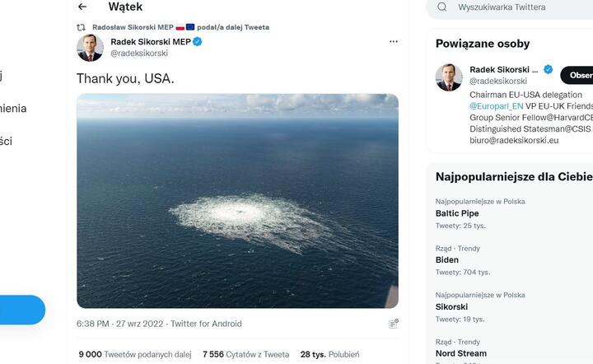Image resolution: width=593 pixels, height=364 pixels.
Task: Select the Sikorski trending topic
Action: click(x=453, y=306)
